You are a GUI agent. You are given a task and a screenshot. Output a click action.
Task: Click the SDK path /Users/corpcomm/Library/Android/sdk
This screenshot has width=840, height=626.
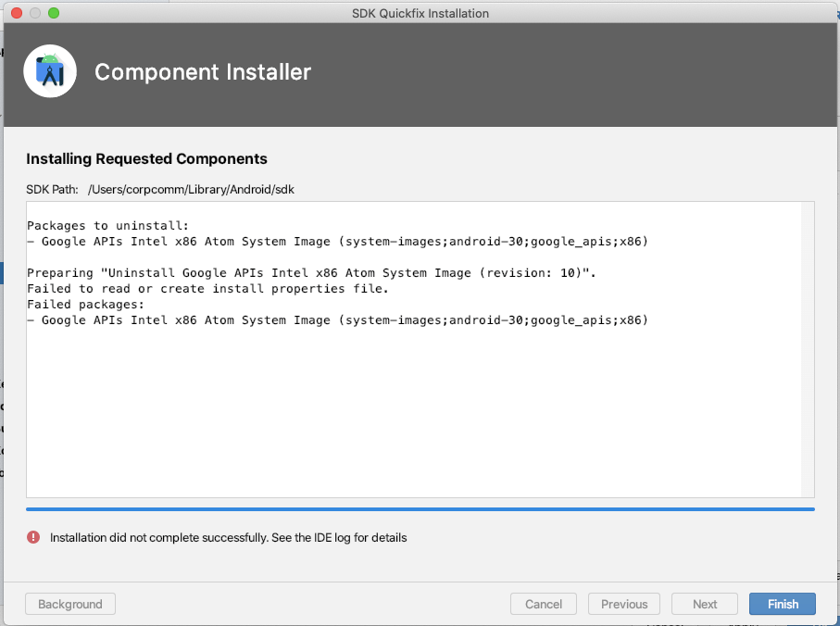[192, 190]
